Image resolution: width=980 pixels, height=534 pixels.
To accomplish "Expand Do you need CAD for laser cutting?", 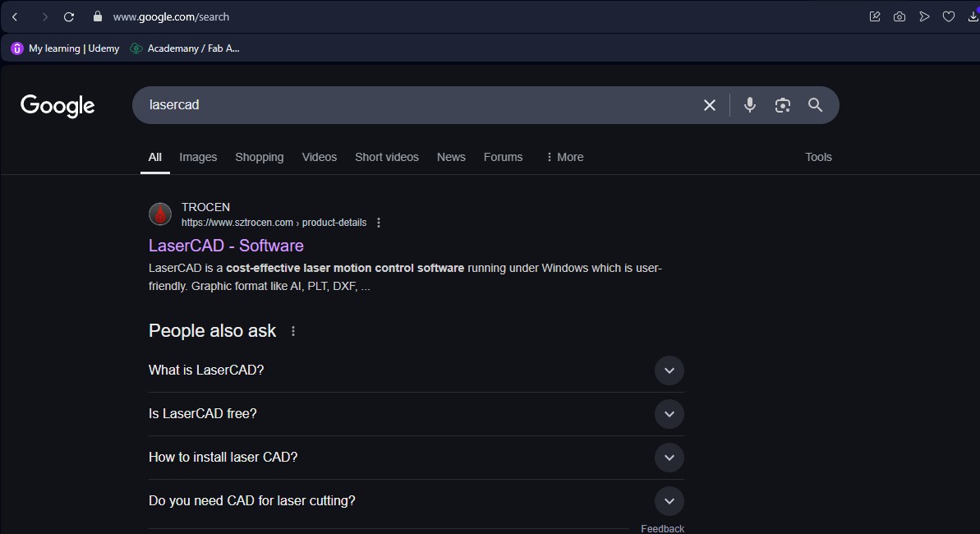I will point(416,501).
